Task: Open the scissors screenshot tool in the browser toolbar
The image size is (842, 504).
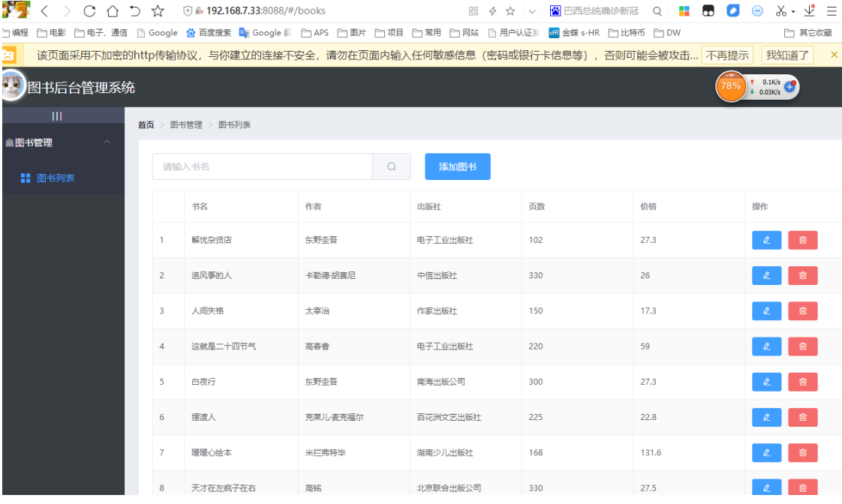Action: pyautogui.click(x=780, y=12)
